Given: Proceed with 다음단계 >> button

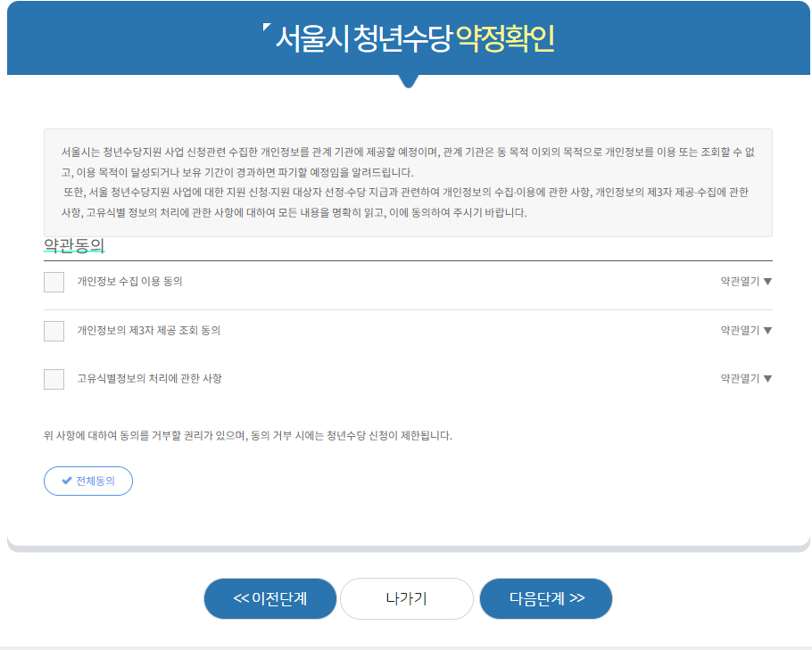Looking at the screenshot, I should pyautogui.click(x=546, y=599).
